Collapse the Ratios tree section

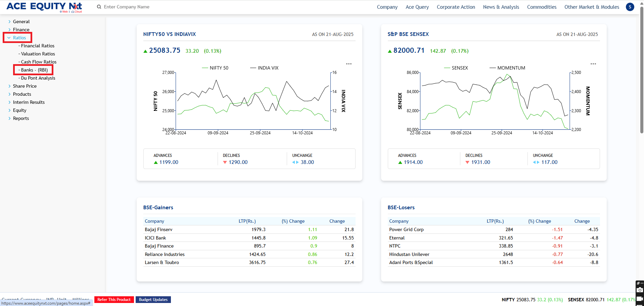coord(9,38)
